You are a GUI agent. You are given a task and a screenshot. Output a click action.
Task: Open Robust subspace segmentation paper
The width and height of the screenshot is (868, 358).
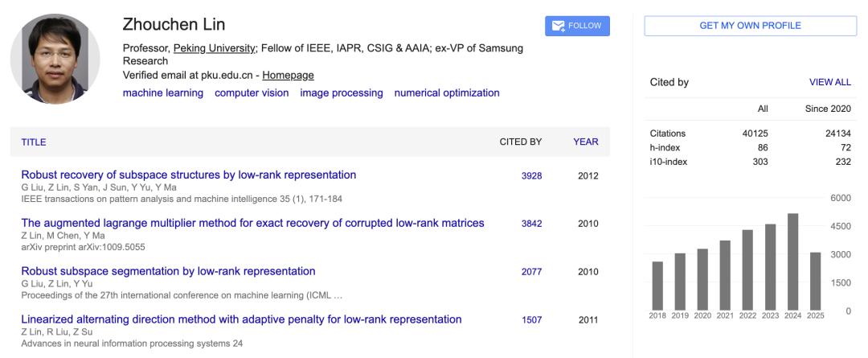point(168,272)
